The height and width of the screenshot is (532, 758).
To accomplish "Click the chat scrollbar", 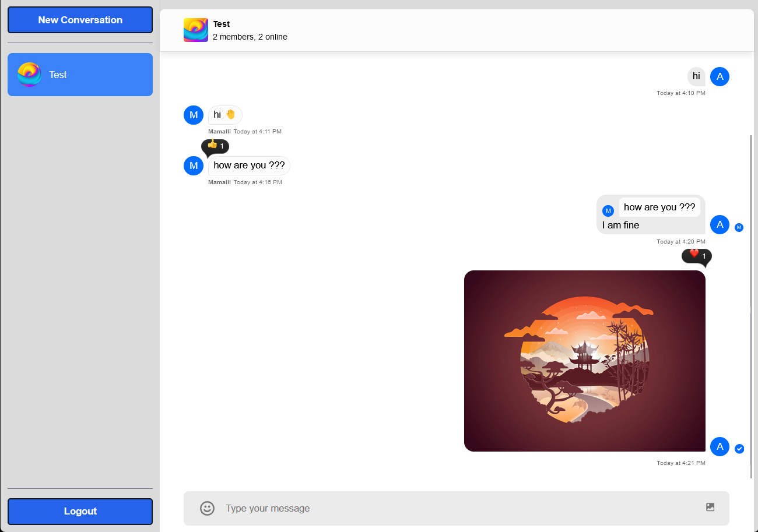I will 751,306.
